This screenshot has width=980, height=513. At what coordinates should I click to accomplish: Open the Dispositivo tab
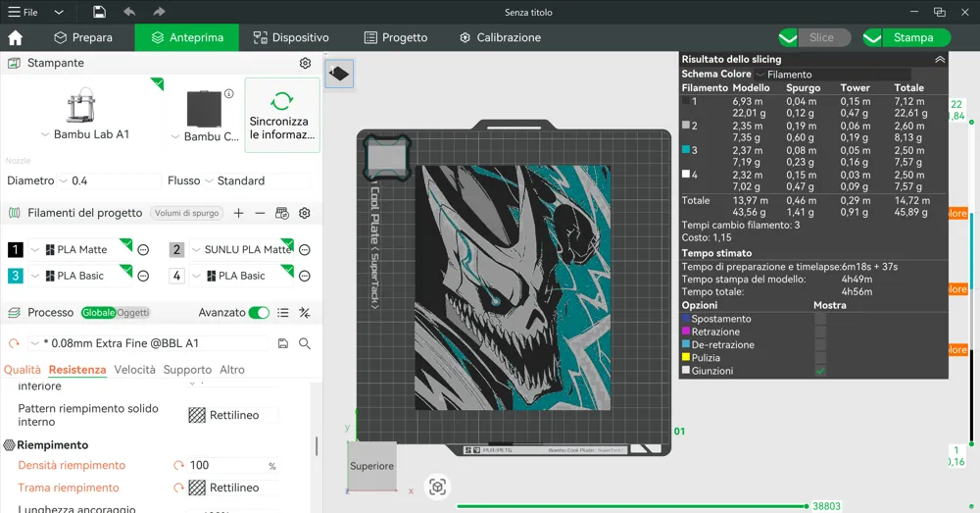point(291,37)
